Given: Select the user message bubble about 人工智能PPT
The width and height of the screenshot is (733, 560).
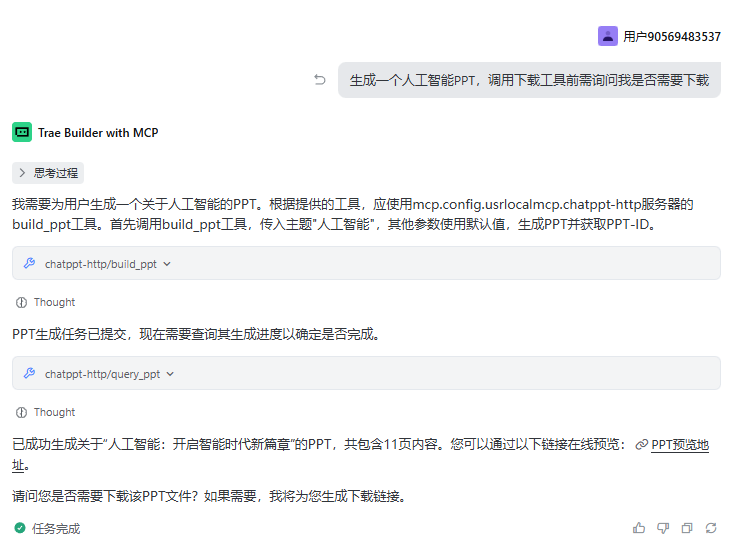Looking at the screenshot, I should click(529, 80).
